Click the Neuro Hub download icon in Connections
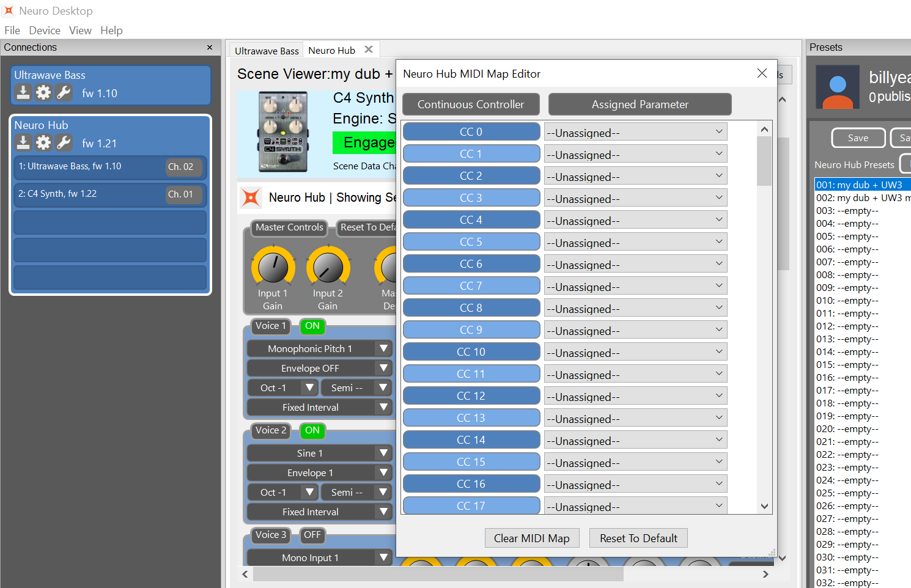This screenshot has width=911, height=588. tap(23, 142)
